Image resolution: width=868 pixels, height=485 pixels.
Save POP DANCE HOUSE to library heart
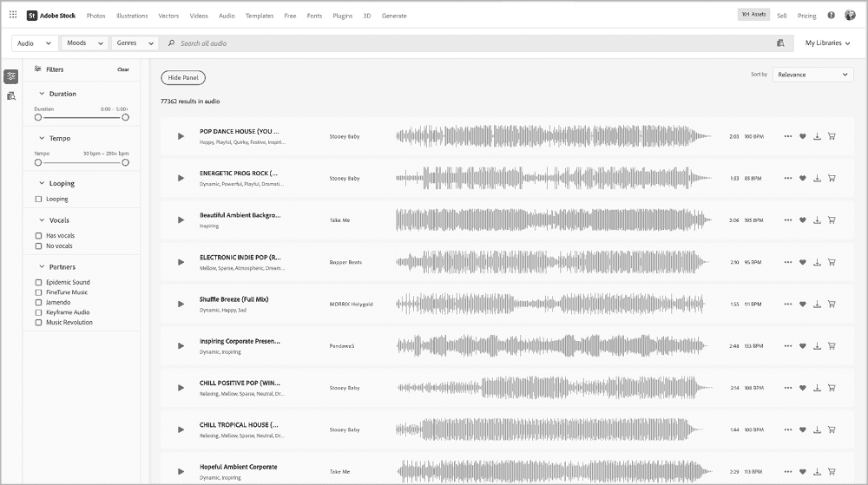[x=803, y=136]
